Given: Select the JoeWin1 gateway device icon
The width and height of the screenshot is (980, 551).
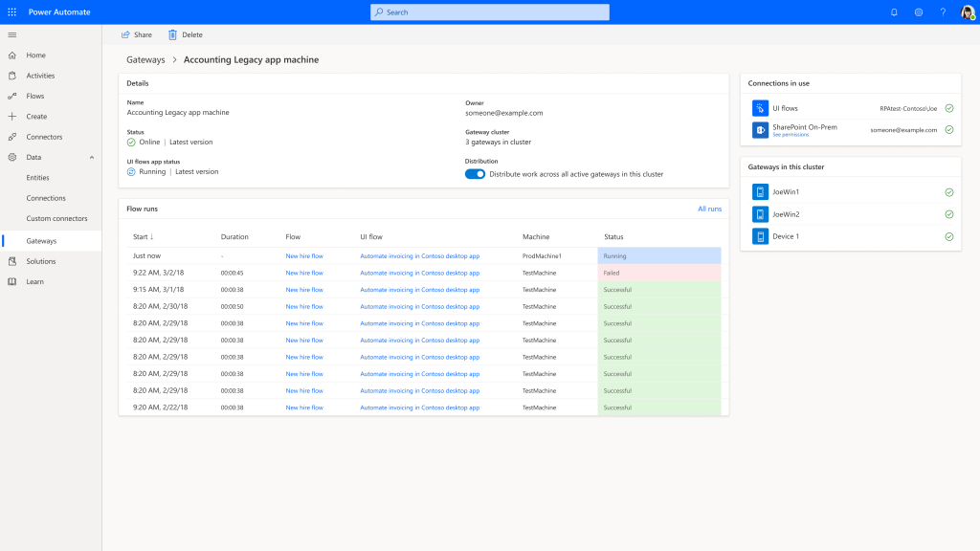Looking at the screenshot, I should [760, 192].
